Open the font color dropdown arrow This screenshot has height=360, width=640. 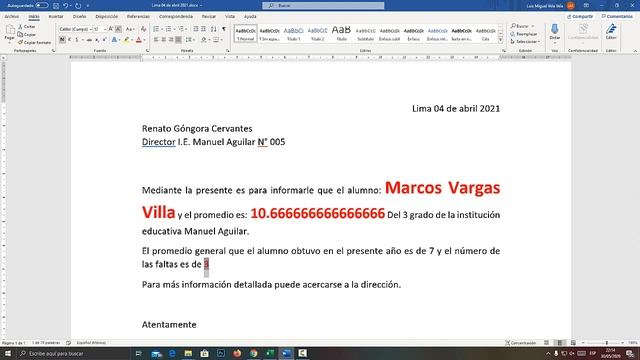click(144, 40)
